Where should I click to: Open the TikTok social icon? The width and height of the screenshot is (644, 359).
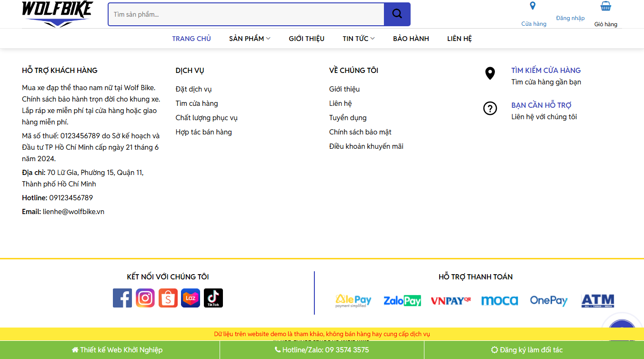pos(213,298)
